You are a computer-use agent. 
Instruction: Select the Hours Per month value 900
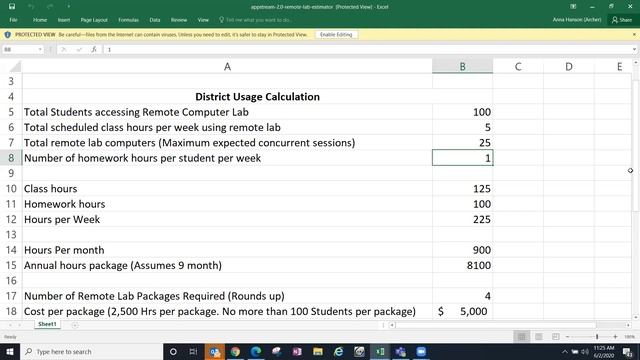pyautogui.click(x=462, y=250)
